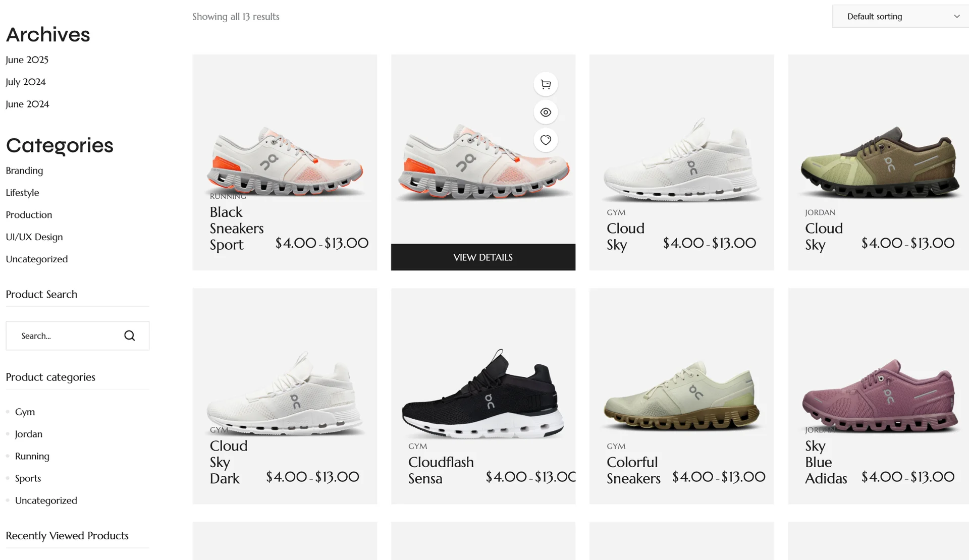This screenshot has height=560, width=969.
Task: Click the sorting dropdown chevron arrow
Action: click(956, 17)
